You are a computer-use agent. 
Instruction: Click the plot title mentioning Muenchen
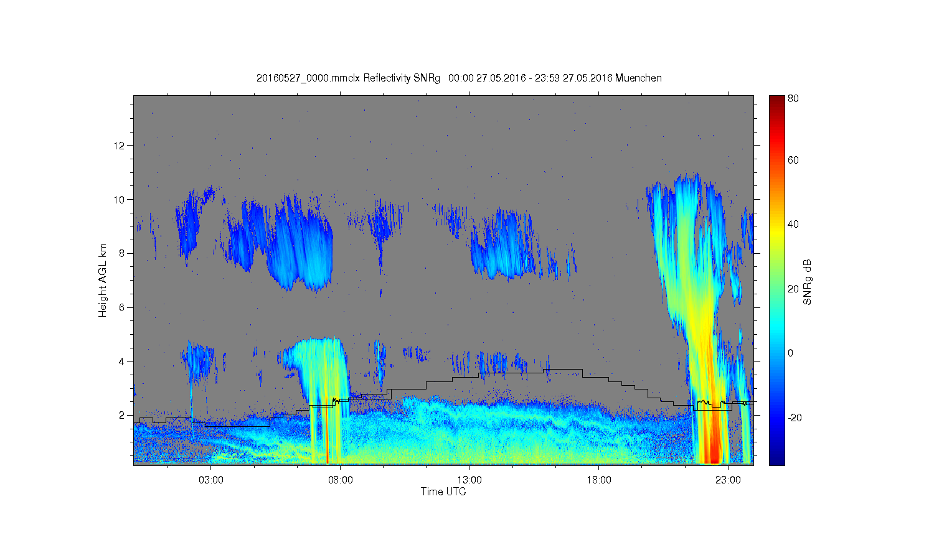coord(459,78)
